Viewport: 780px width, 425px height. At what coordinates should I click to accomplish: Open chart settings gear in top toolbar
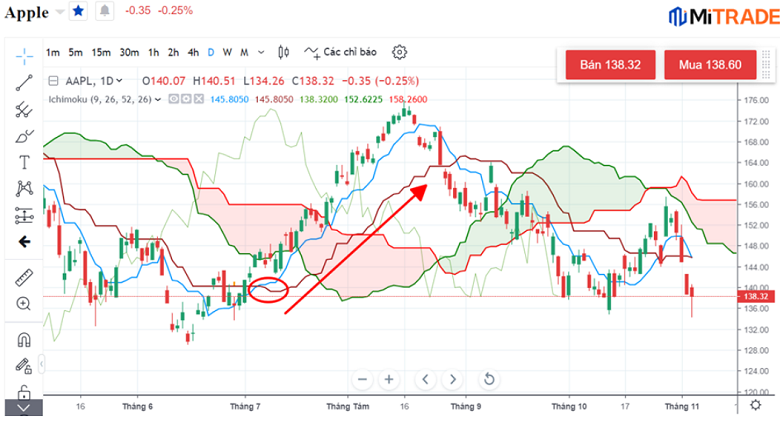click(x=400, y=52)
